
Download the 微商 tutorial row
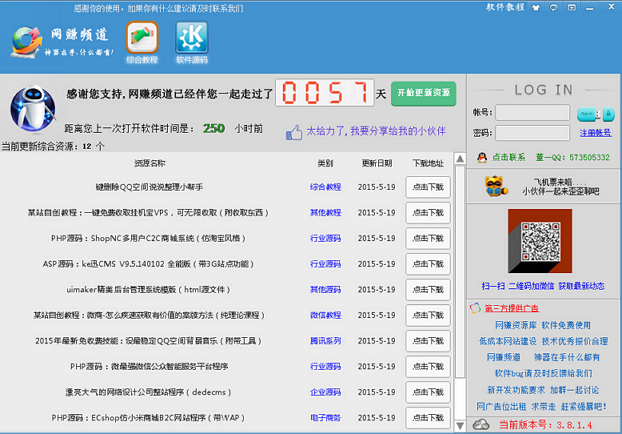pos(428,315)
